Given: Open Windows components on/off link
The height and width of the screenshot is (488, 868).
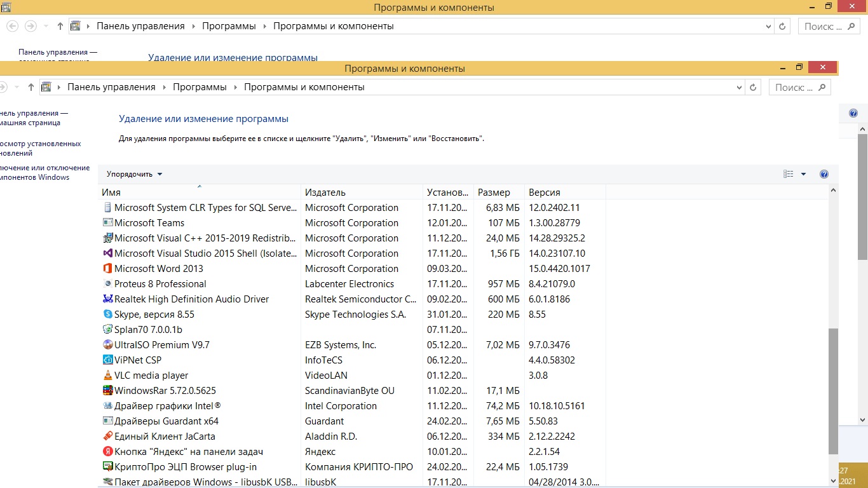Looking at the screenshot, I should coord(44,173).
